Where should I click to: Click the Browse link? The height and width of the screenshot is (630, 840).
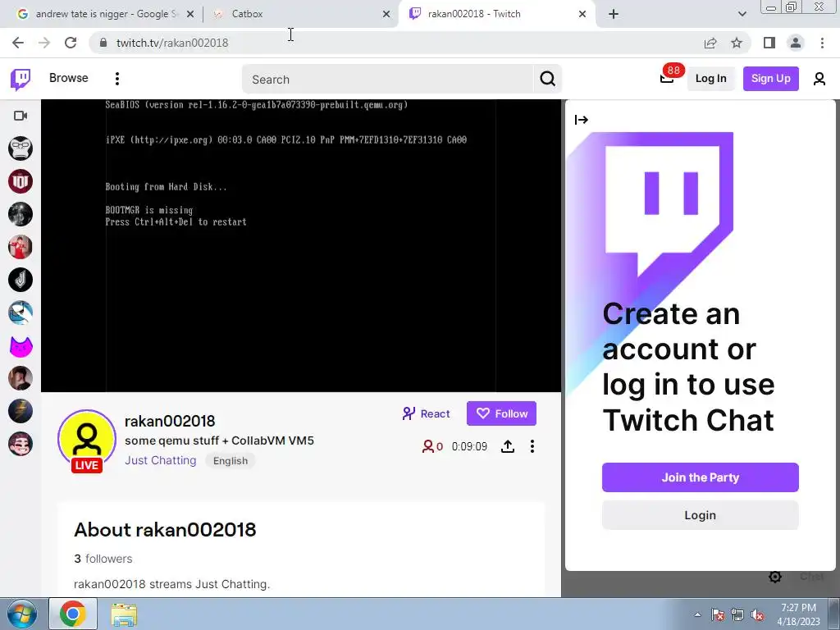pos(69,78)
